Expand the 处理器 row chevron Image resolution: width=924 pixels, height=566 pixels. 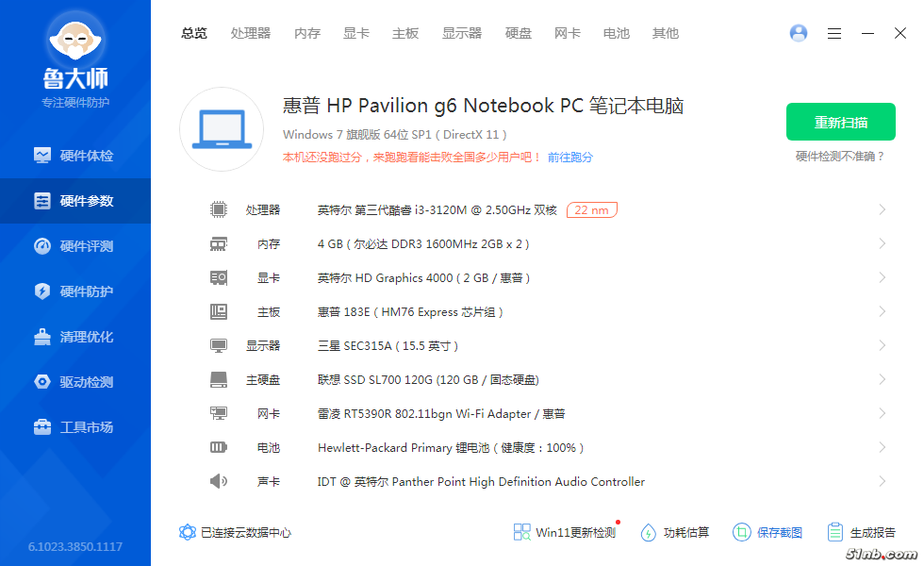pos(883,209)
